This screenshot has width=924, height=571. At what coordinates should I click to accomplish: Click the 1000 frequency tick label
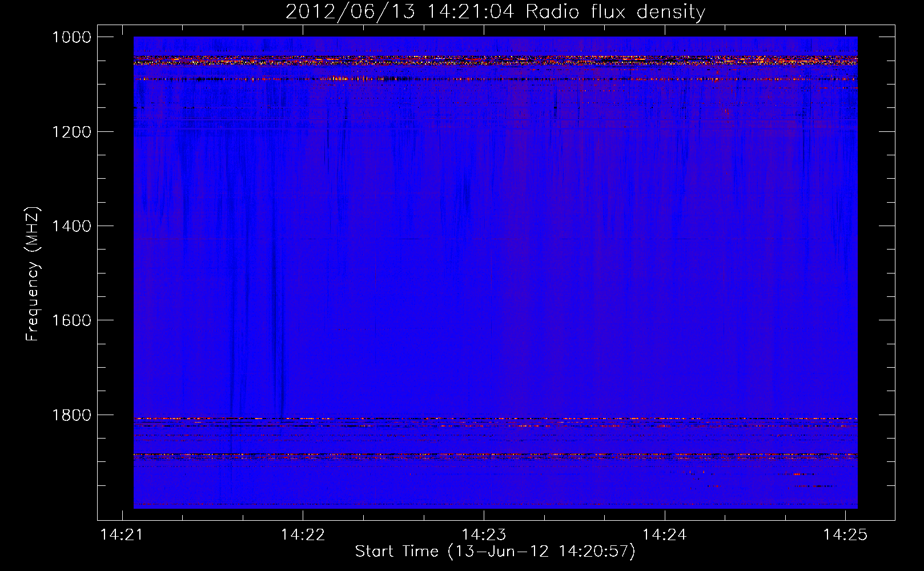coord(72,37)
